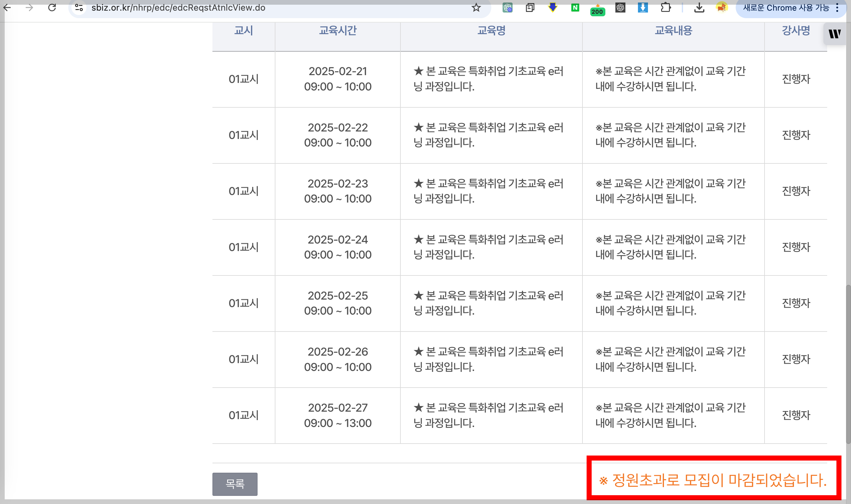Screen dimensions: 851x504
Task: Open site information icon in address bar
Action: pos(79,8)
